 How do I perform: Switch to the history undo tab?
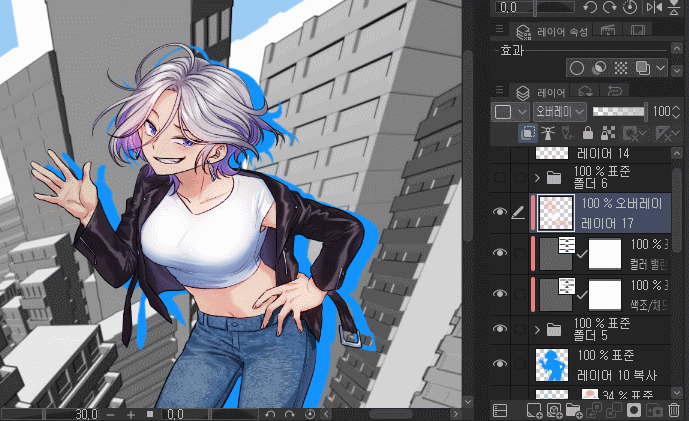point(615,91)
